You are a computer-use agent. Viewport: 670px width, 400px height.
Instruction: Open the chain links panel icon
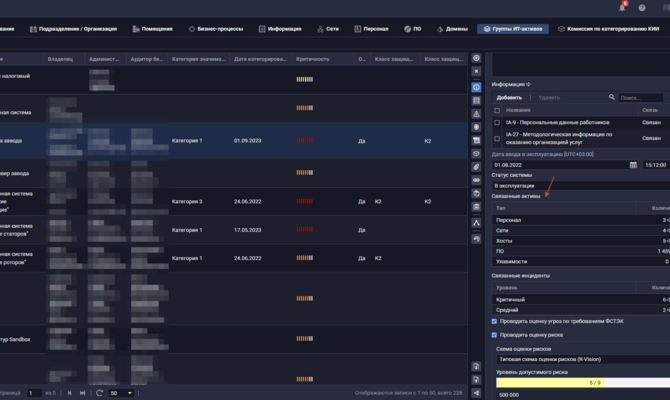476,180
